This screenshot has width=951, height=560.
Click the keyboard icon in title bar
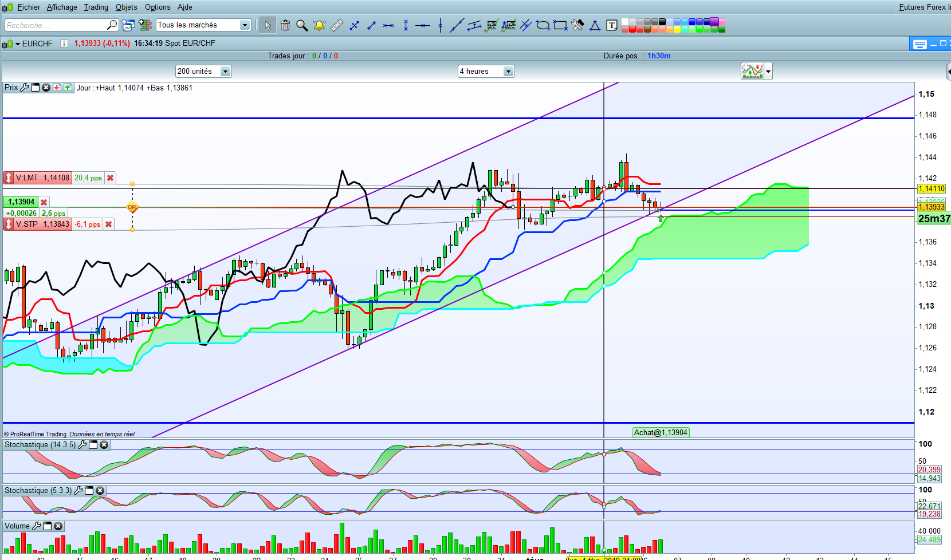pos(920,44)
